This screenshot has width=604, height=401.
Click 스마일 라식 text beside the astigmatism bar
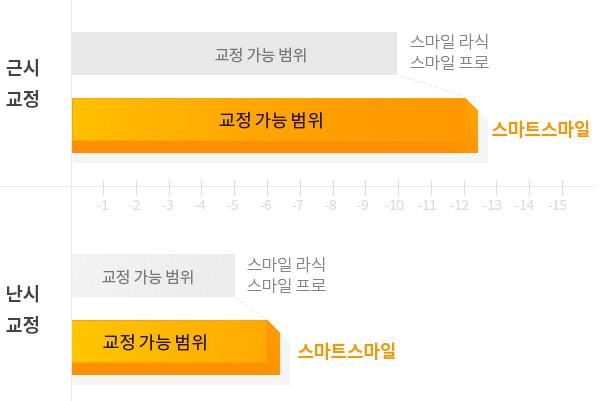(x=286, y=264)
